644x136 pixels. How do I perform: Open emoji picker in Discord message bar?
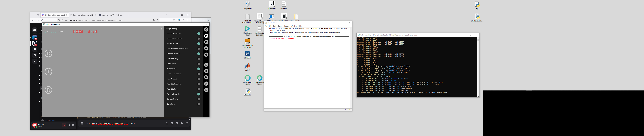tap(182, 124)
